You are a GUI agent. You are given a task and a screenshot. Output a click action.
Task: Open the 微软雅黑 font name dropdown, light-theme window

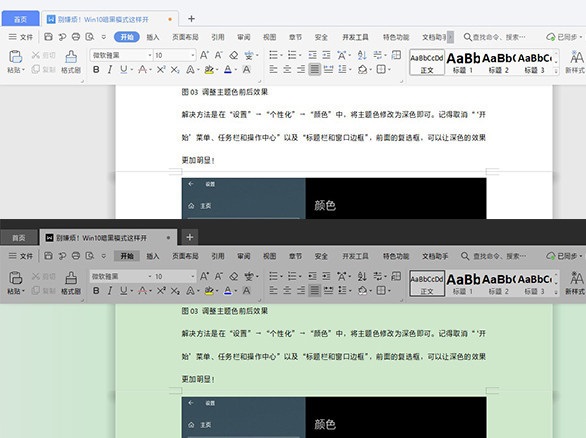[150, 55]
